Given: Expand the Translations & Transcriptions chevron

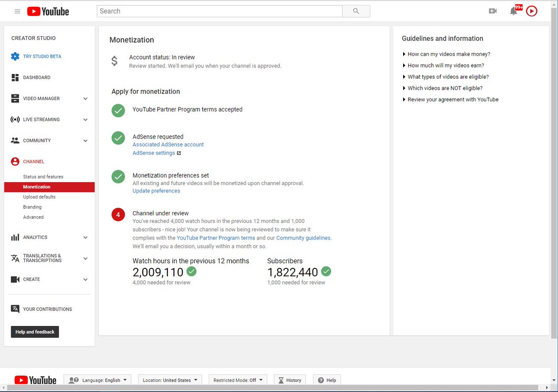Looking at the screenshot, I should (x=85, y=258).
